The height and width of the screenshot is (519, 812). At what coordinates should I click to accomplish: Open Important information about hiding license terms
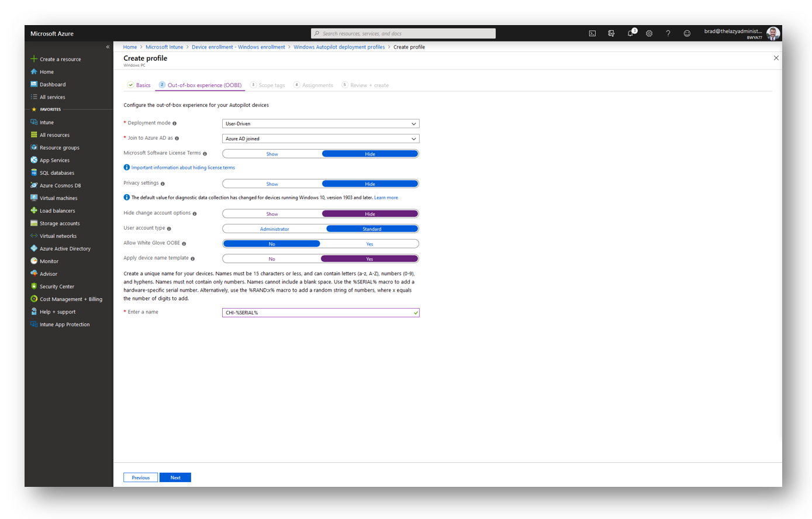click(x=183, y=168)
